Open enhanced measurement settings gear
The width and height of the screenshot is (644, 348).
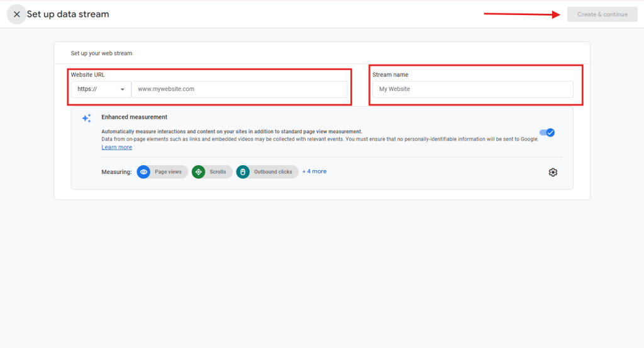pyautogui.click(x=553, y=172)
